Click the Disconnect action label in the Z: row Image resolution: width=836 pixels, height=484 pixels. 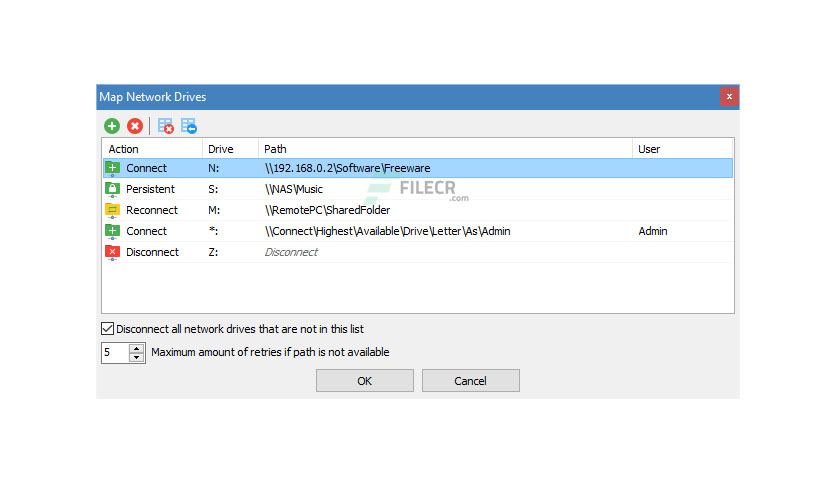click(x=152, y=253)
